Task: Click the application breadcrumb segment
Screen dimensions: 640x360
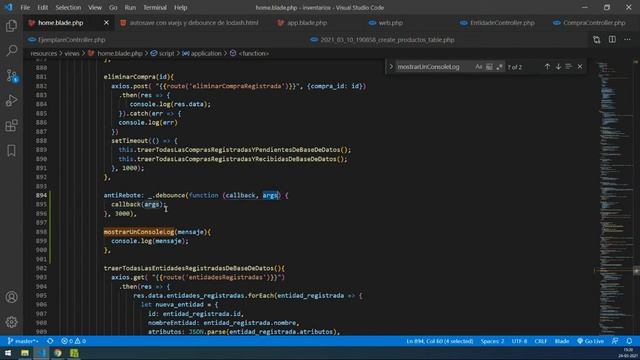Action: coord(202,53)
